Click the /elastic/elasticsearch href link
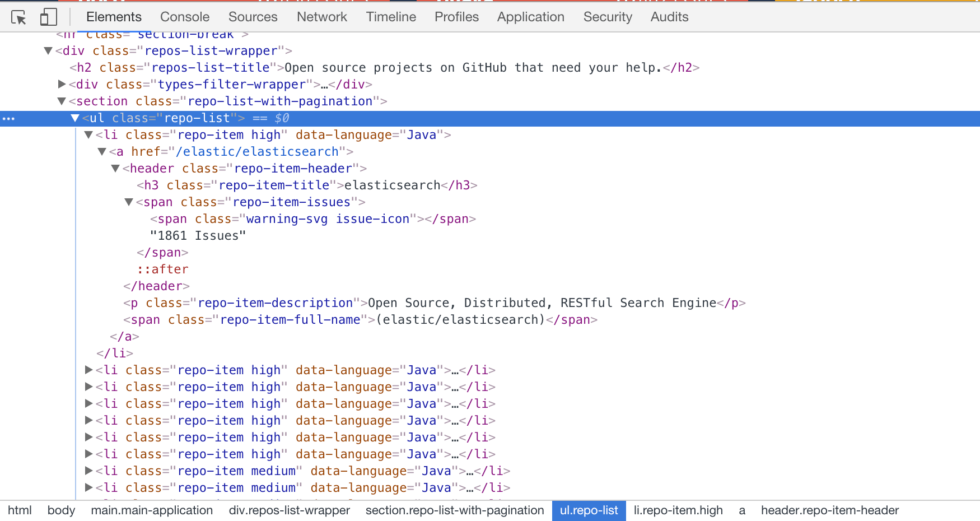 tap(258, 152)
